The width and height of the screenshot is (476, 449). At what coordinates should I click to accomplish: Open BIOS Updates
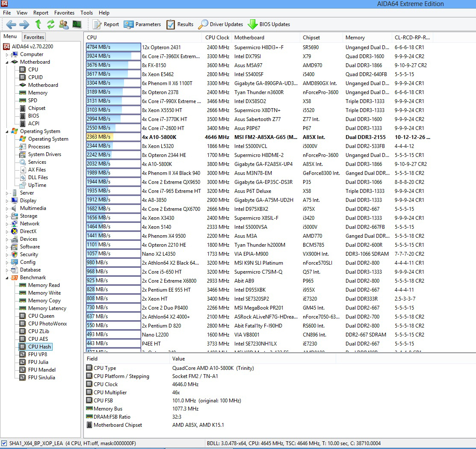[269, 24]
